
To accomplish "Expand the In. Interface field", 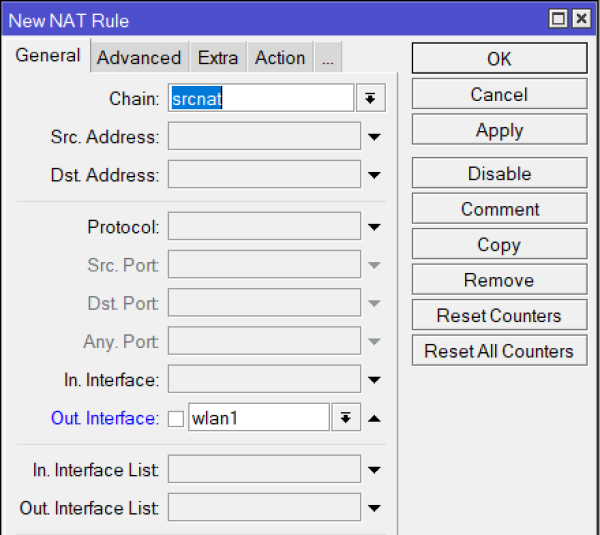I will click(x=374, y=380).
